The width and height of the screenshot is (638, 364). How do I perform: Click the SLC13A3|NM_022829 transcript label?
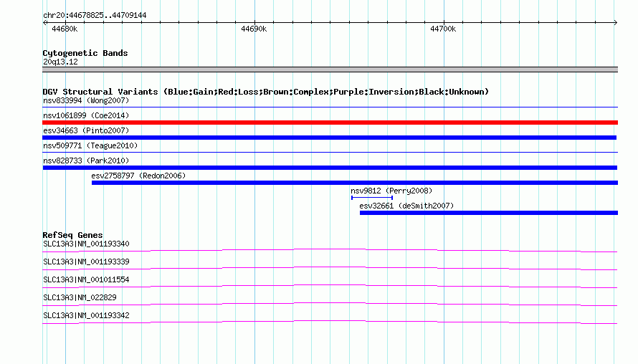(x=80, y=297)
